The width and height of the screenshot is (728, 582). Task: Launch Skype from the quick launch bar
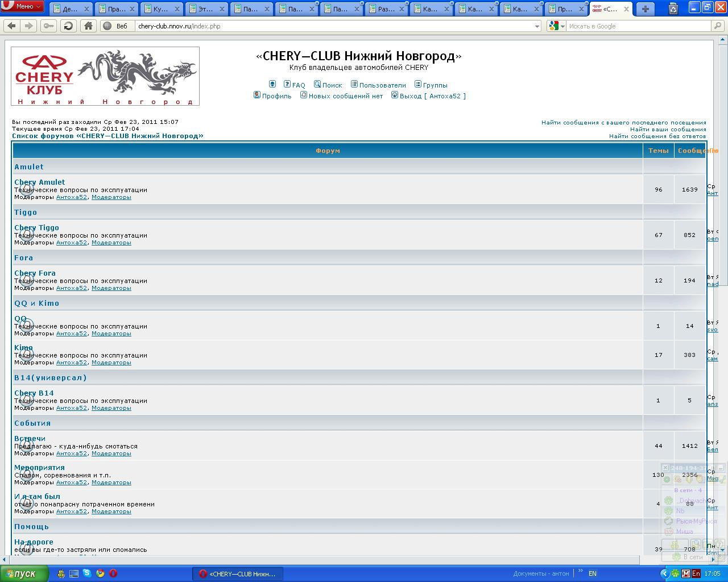(x=87, y=574)
